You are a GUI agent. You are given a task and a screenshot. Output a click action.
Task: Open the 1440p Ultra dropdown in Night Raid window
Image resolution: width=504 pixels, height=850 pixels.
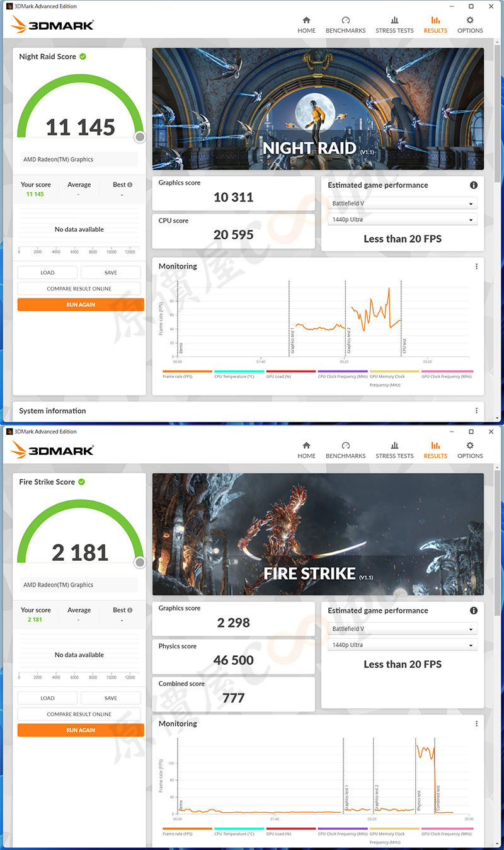tap(403, 219)
